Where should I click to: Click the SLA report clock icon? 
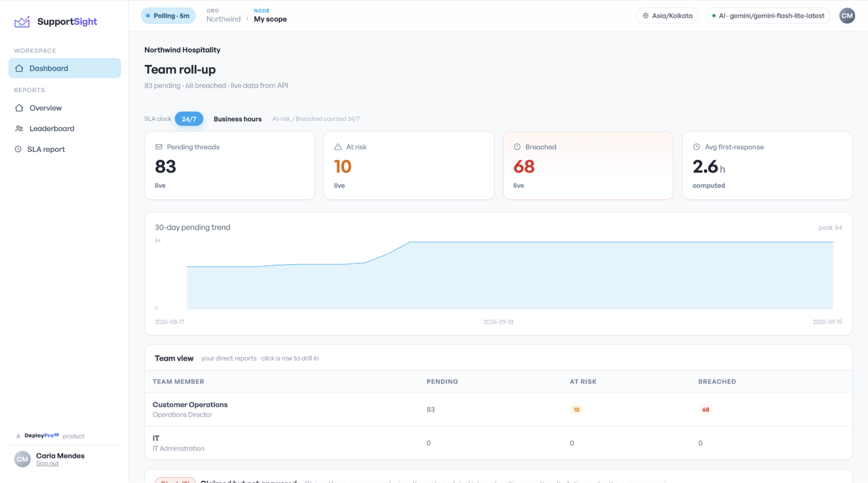pyautogui.click(x=18, y=149)
